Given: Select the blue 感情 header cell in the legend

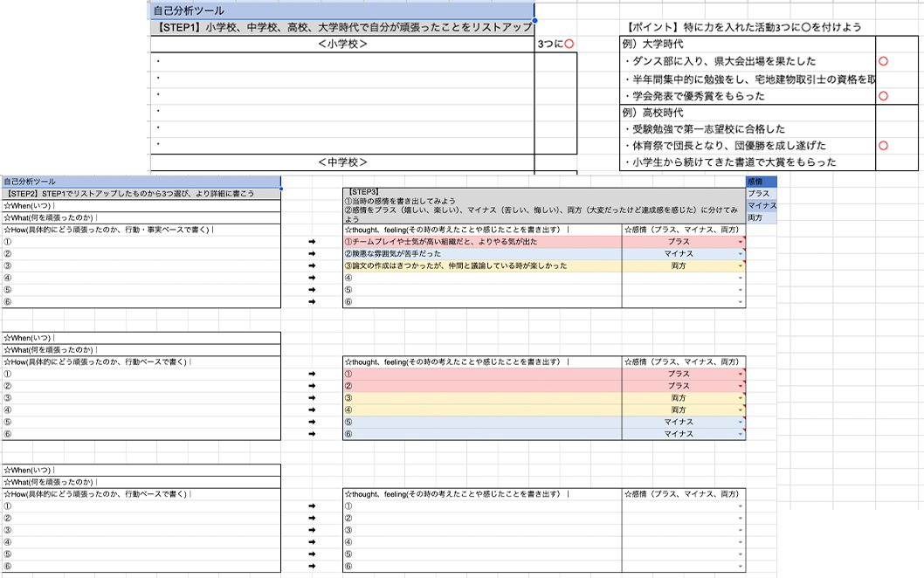Looking at the screenshot, I should coord(761,181).
